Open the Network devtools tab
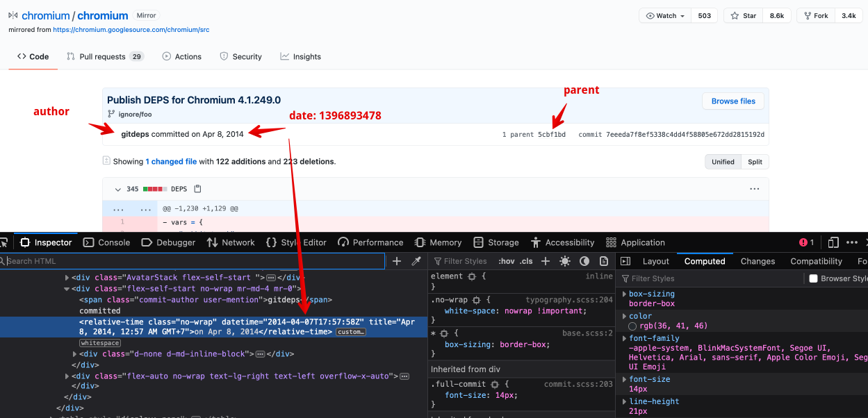 [x=231, y=242]
